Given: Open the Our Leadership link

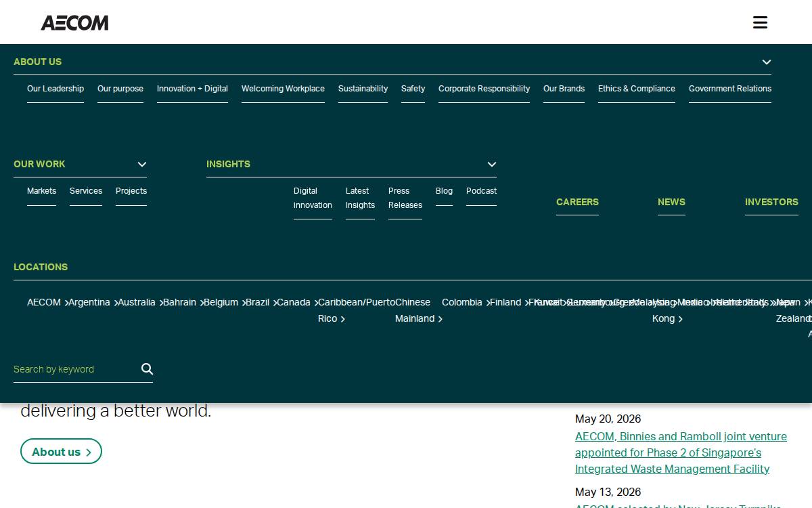Looking at the screenshot, I should tap(55, 89).
